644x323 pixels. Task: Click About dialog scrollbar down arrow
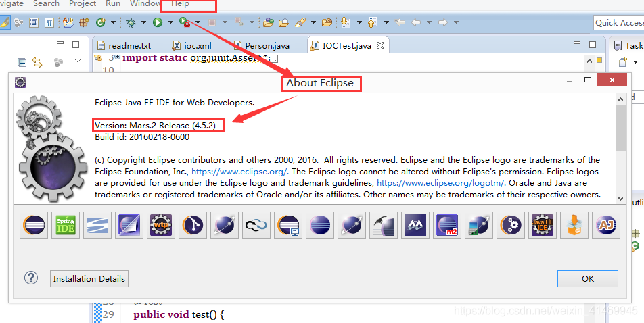[620, 198]
